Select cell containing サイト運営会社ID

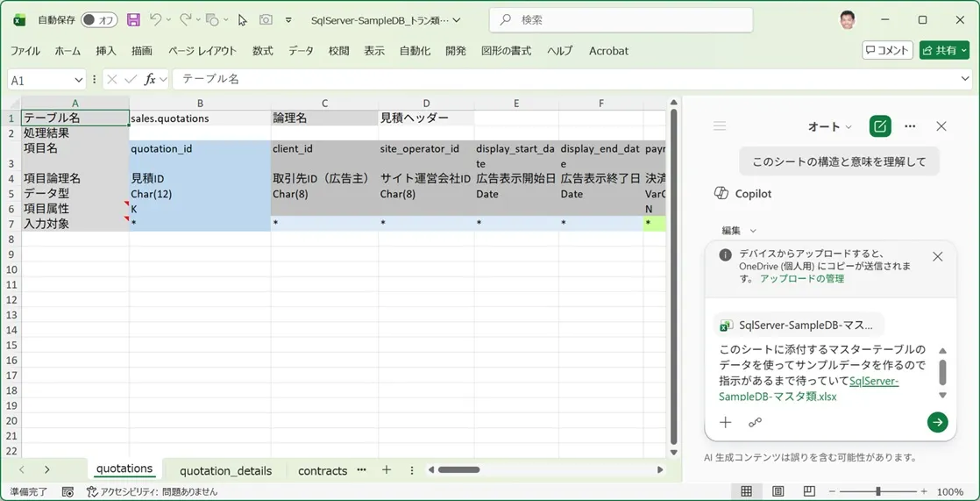click(426, 179)
